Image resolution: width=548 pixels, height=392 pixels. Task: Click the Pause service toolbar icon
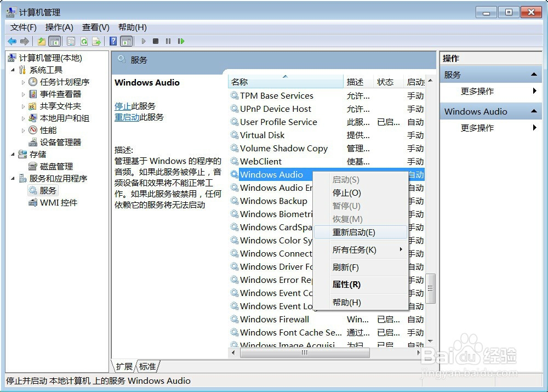coord(168,41)
